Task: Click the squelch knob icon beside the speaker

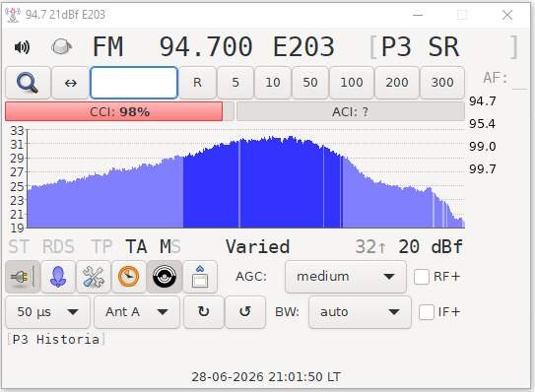Action: (61, 46)
